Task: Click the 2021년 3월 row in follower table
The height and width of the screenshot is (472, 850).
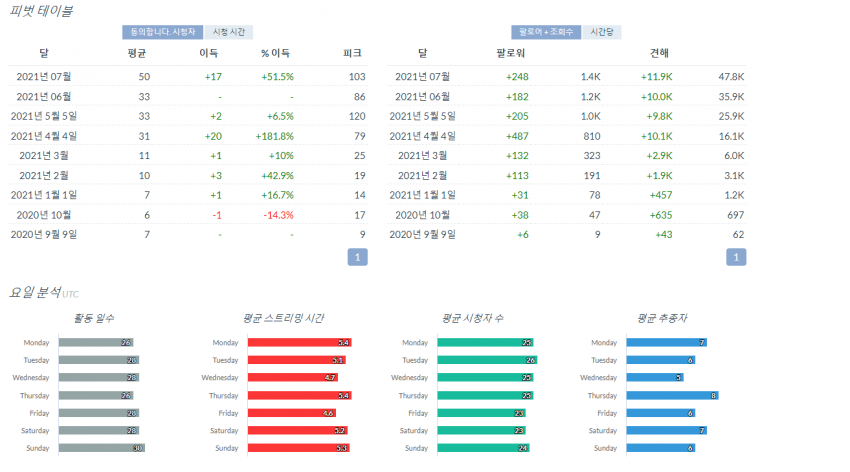Action: 423,156
